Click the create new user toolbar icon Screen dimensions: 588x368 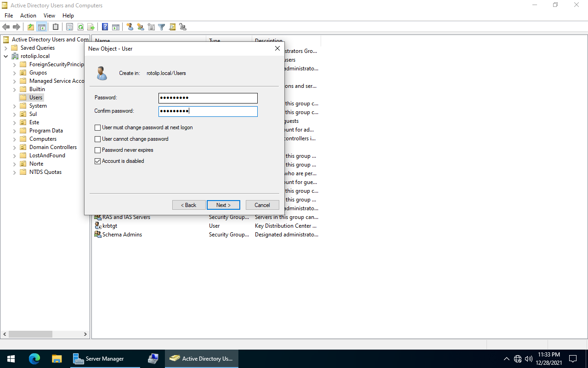point(130,27)
